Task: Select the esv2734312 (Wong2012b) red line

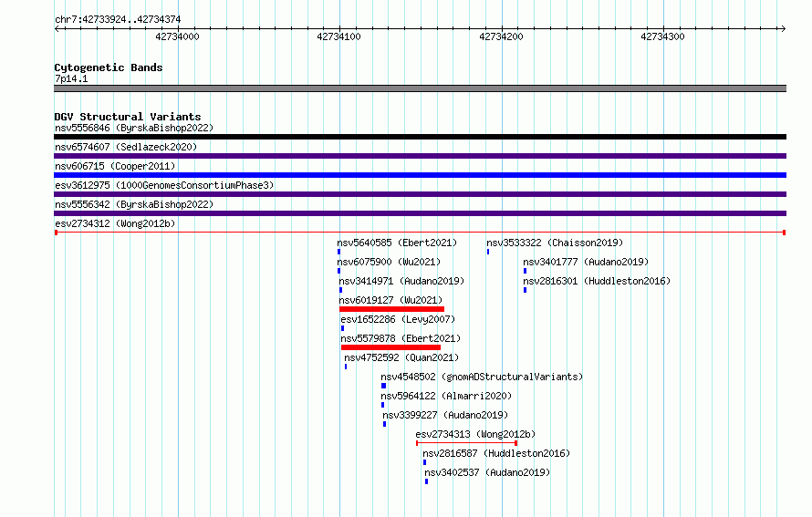Action: click(x=420, y=233)
